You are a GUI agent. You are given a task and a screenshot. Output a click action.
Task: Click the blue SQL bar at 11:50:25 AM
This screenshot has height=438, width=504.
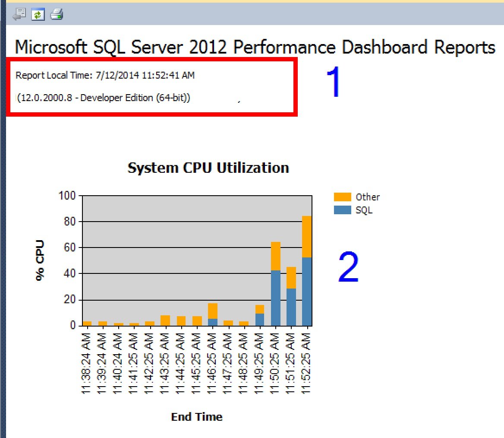tap(276, 298)
